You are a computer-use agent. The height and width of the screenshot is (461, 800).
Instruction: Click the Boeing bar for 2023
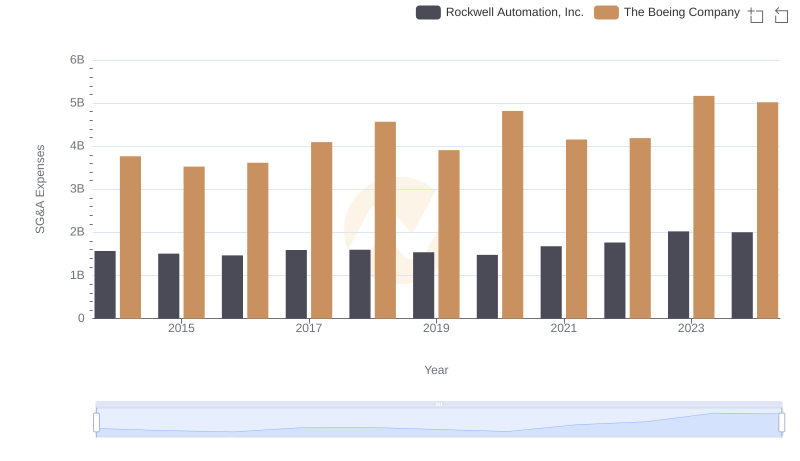[x=704, y=207]
